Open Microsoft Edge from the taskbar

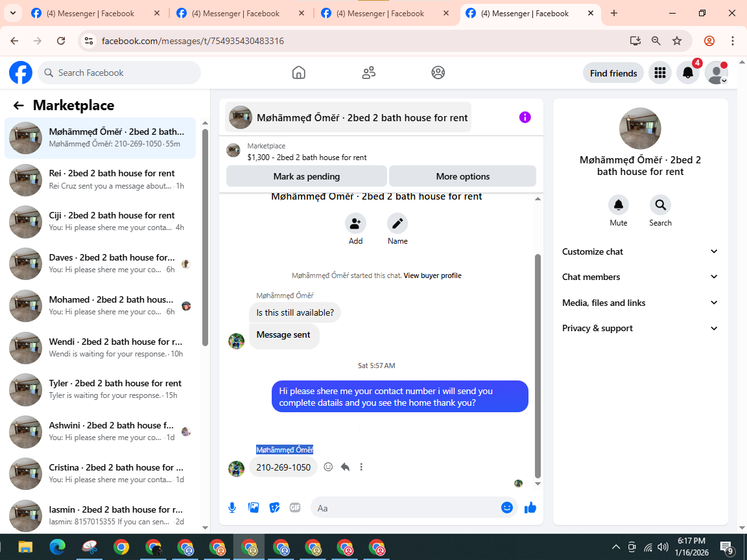point(57,547)
